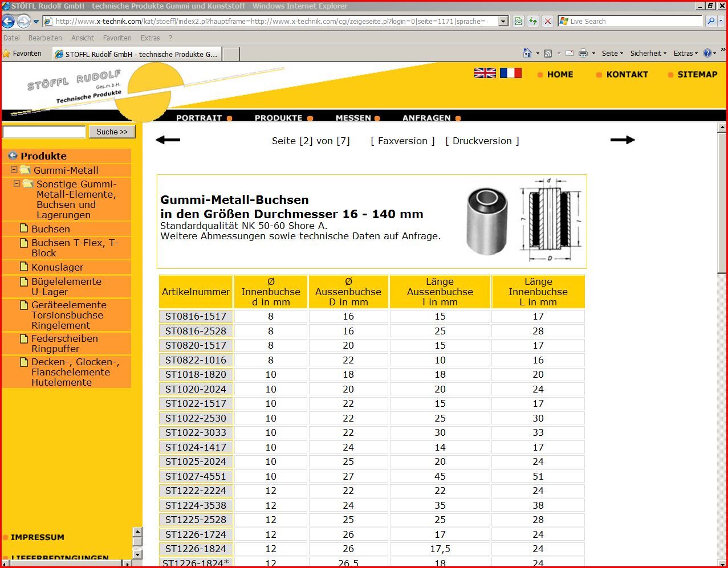The height and width of the screenshot is (568, 728).
Task: Click the browser back arrow button
Action: [9, 22]
